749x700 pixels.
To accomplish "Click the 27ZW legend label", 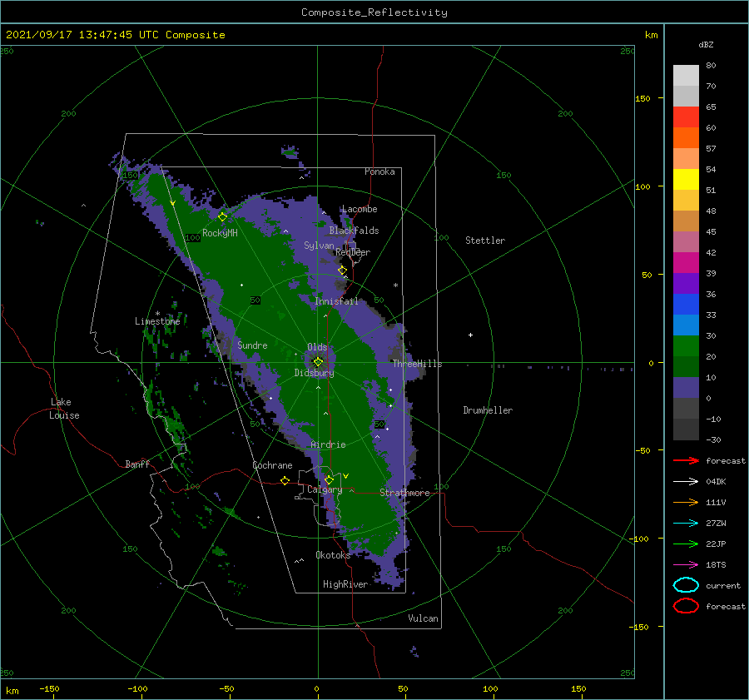I will pos(716,524).
